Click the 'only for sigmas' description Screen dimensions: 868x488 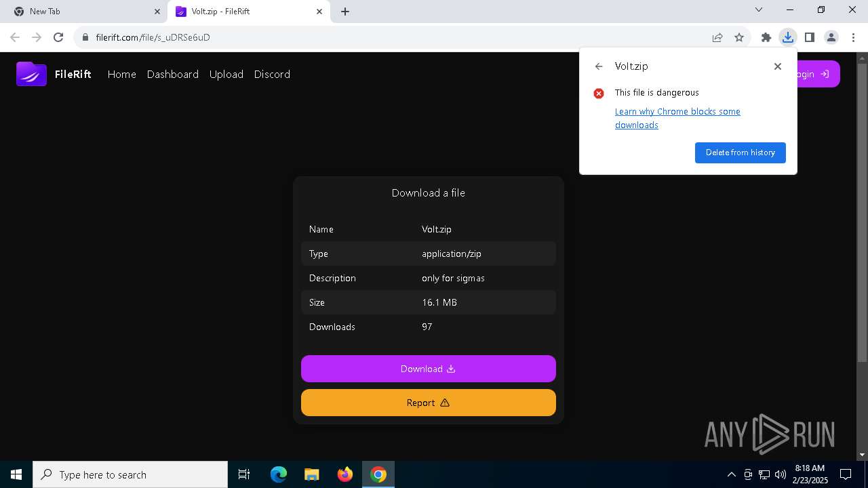453,278
